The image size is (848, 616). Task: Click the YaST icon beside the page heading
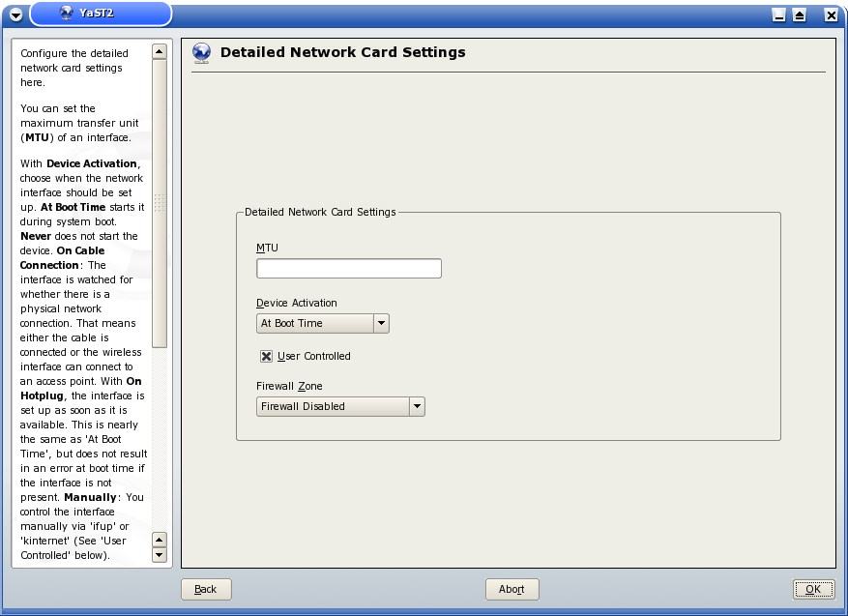click(202, 53)
